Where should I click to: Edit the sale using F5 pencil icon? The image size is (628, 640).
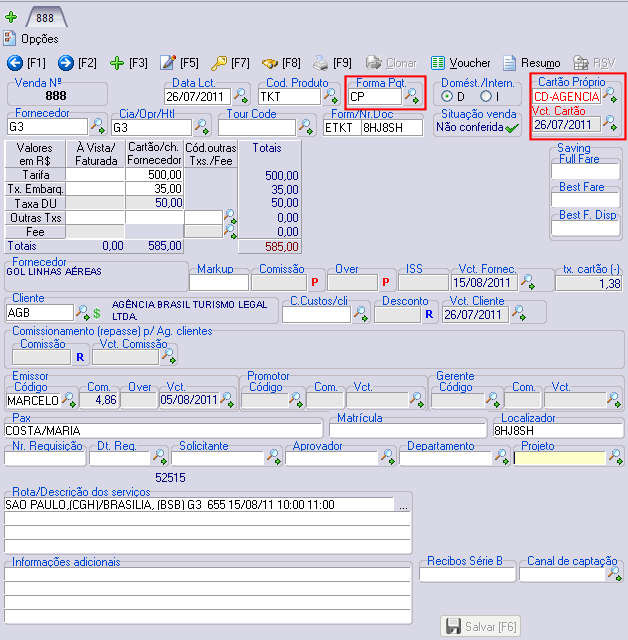coord(168,62)
